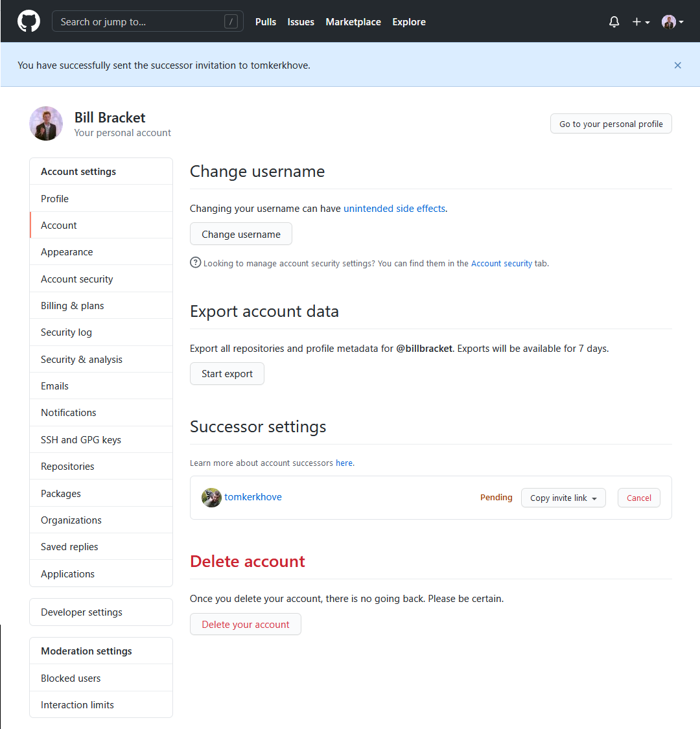This screenshot has height=729, width=700.
Task: Open the Security log page
Action: coord(101,332)
